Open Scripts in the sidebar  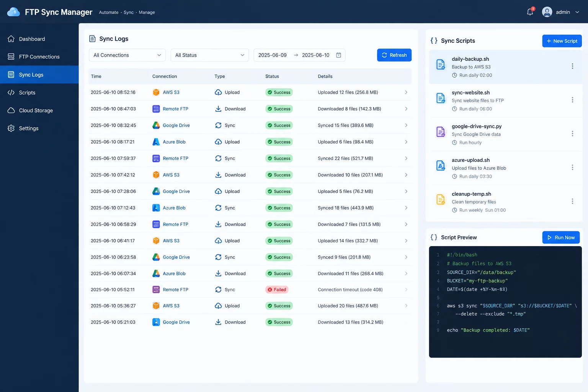(39, 93)
